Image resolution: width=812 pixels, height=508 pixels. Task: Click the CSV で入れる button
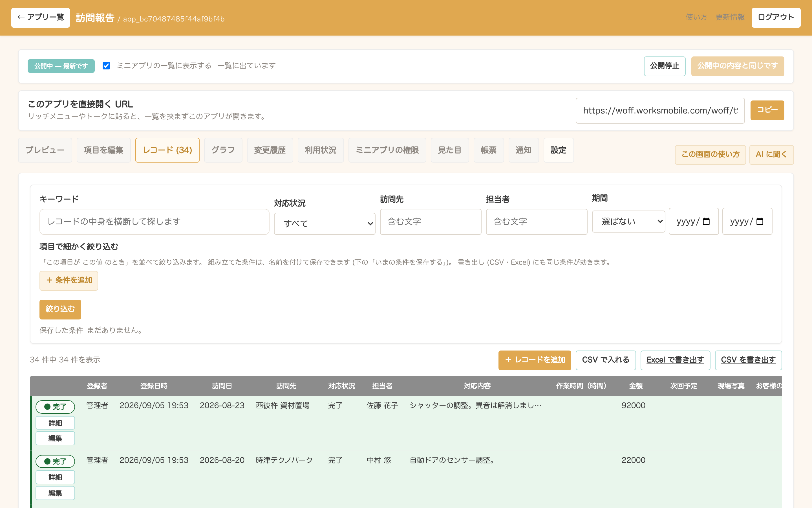606,360
